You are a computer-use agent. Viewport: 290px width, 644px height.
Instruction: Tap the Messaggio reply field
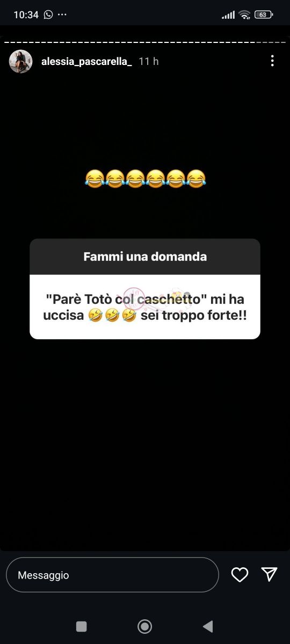[x=112, y=575]
